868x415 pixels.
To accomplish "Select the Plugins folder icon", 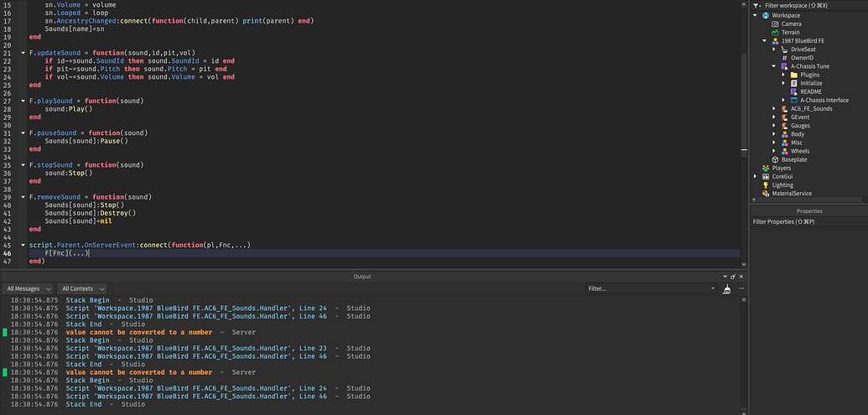I will click(794, 75).
